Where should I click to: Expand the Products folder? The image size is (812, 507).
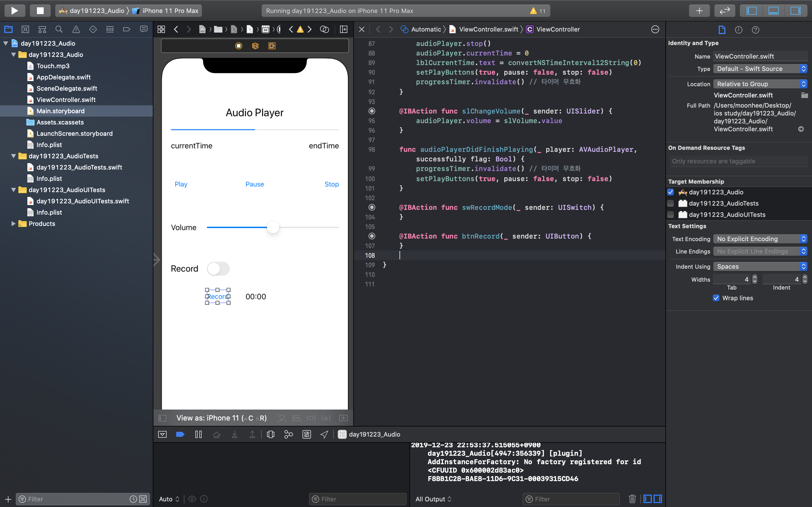coord(14,224)
